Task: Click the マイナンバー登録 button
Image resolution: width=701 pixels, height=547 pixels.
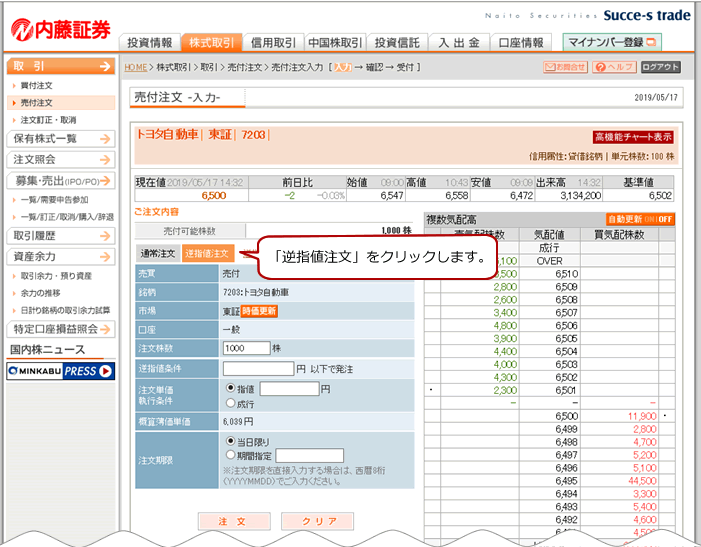Action: pyautogui.click(x=612, y=42)
